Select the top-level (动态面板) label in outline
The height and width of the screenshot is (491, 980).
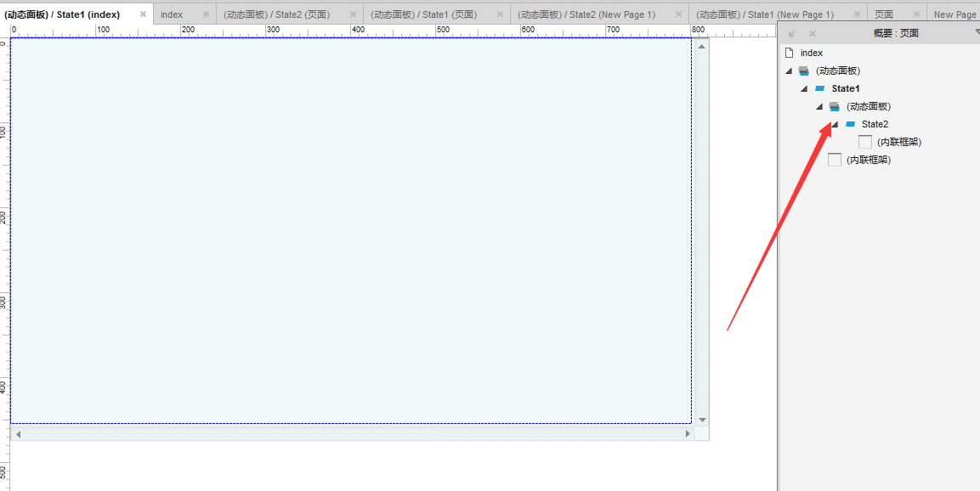[838, 71]
